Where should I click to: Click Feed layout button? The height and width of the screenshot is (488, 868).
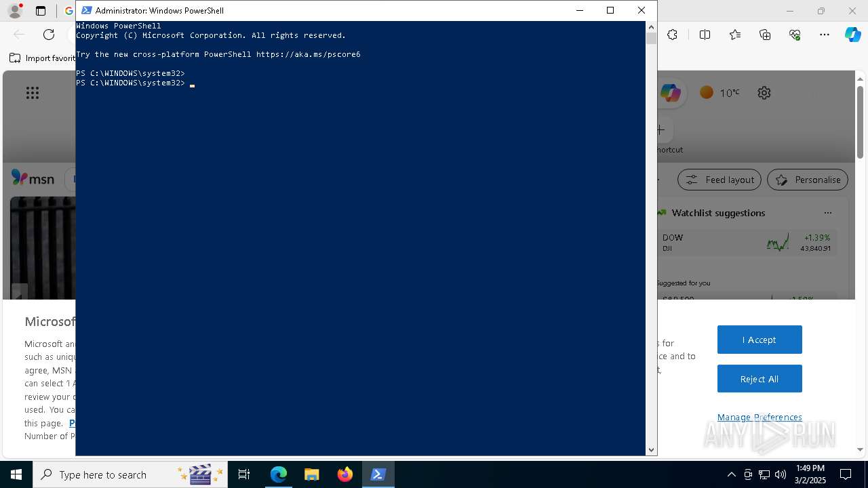pos(719,180)
